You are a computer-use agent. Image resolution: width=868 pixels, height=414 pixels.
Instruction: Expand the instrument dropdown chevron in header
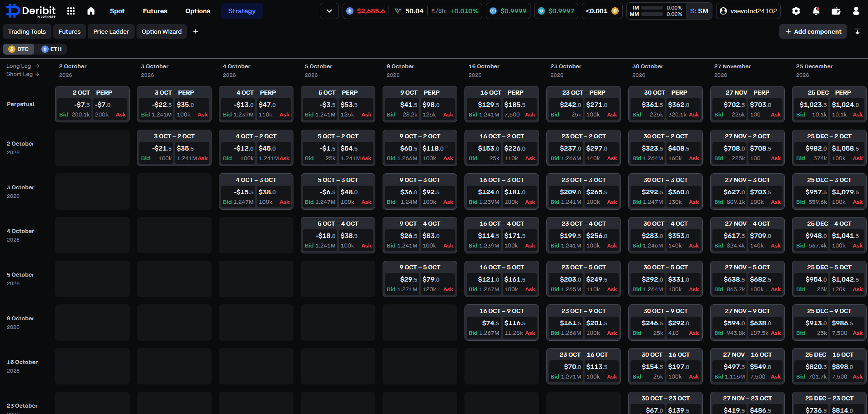[329, 11]
